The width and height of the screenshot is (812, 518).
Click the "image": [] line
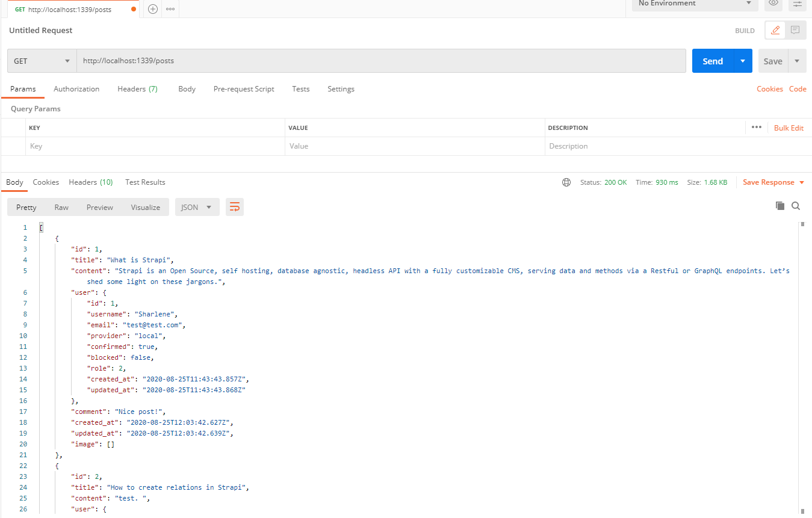[93, 444]
